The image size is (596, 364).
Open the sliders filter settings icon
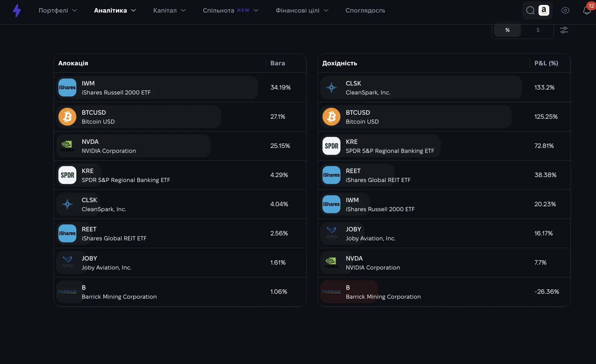pos(564,30)
